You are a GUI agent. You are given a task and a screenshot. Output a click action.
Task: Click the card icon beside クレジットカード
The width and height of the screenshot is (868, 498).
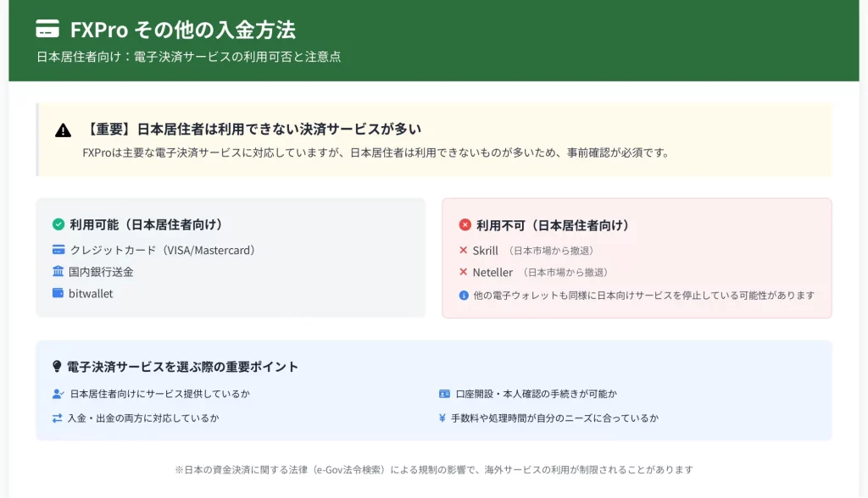(58, 250)
